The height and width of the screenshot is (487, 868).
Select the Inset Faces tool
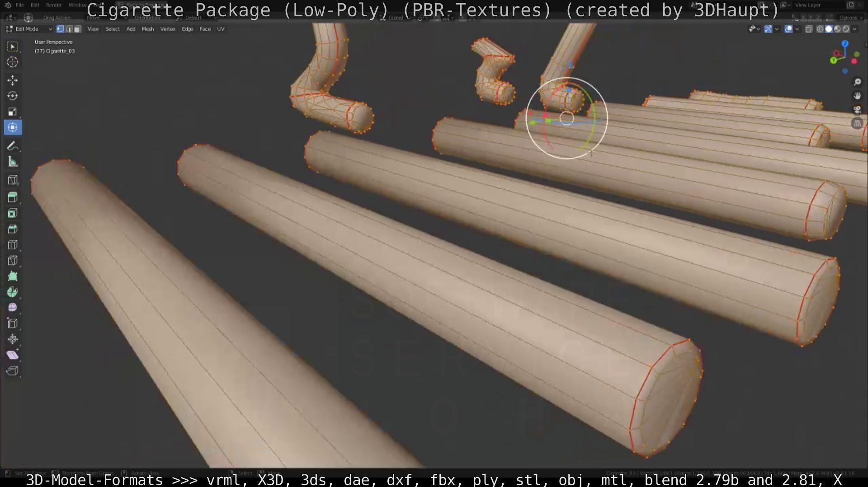point(13,213)
